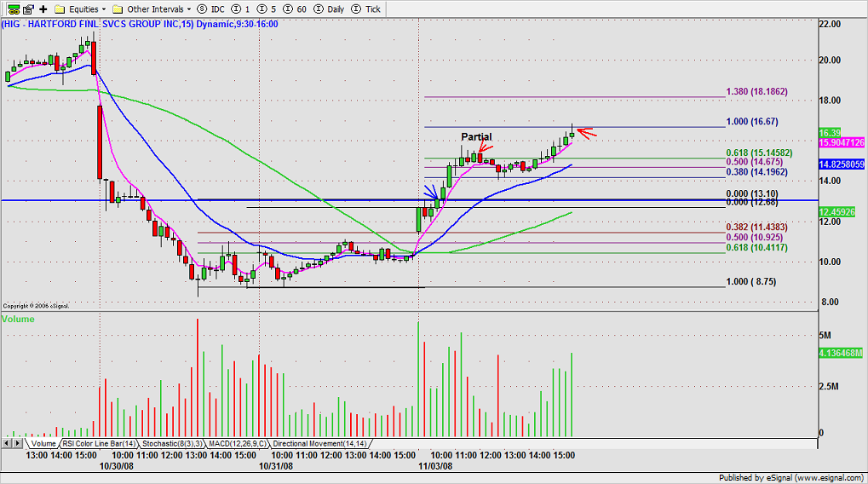This screenshot has height=484, width=868.
Task: Click the 0.618 (10.4117) Fibonacci label
Action: (x=756, y=247)
